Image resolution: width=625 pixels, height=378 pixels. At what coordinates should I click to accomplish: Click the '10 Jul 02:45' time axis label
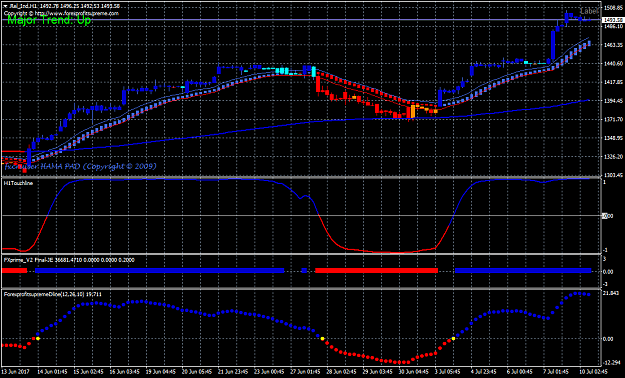[594, 371]
